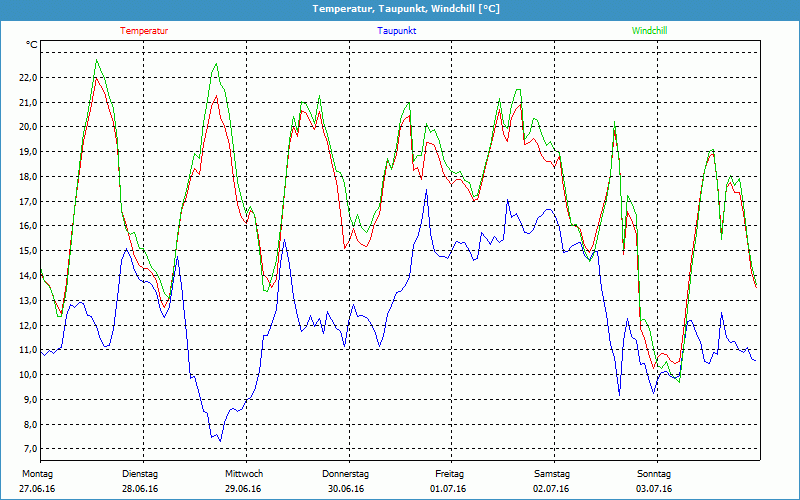The image size is (800, 500).
Task: Click the Dienstag day label
Action: [x=140, y=474]
